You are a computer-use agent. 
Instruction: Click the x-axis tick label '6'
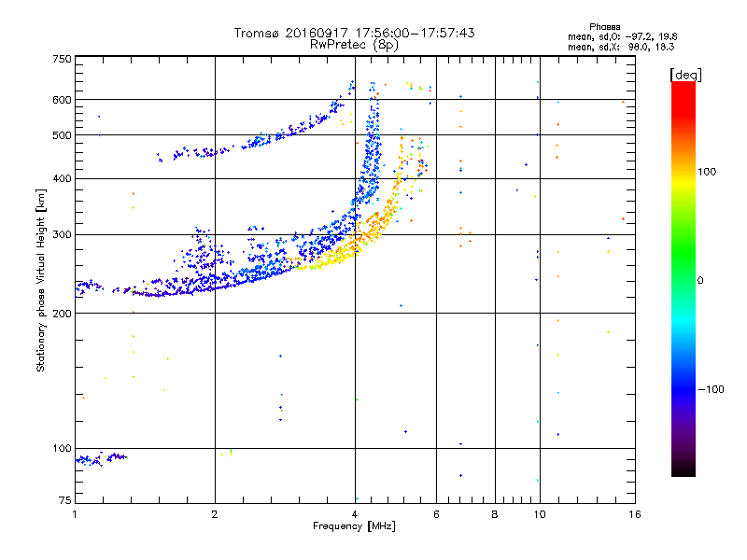(x=436, y=514)
